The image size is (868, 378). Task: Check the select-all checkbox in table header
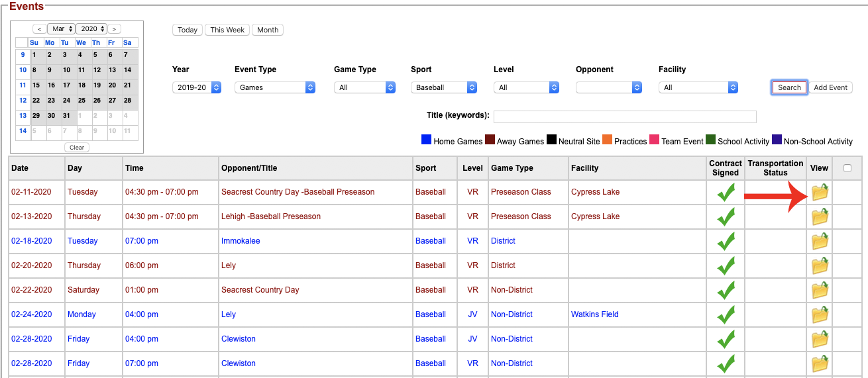pyautogui.click(x=847, y=168)
